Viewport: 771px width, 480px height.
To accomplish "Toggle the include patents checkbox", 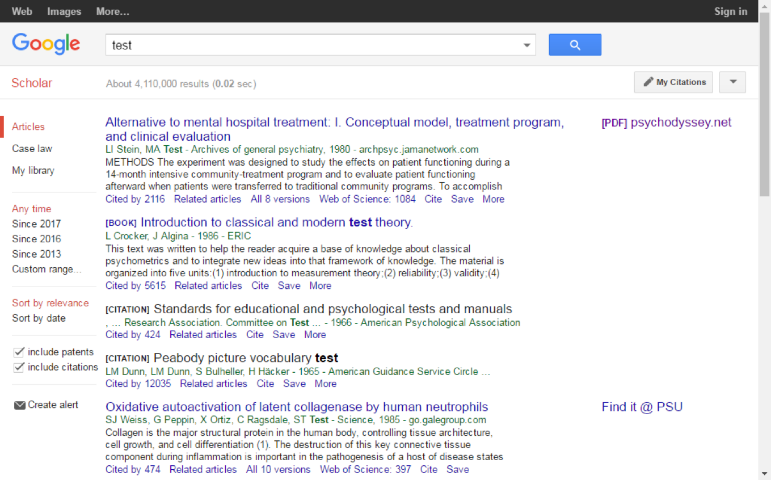I will point(19,352).
